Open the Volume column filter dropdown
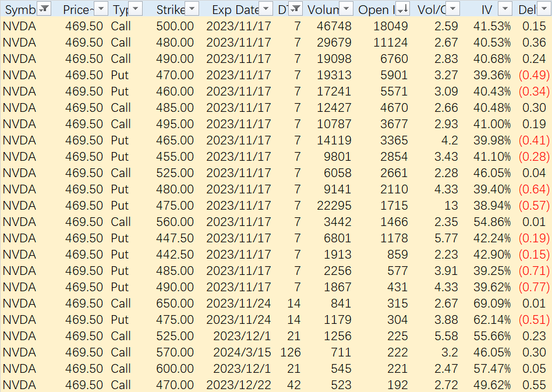552x392 pixels. [346, 9]
